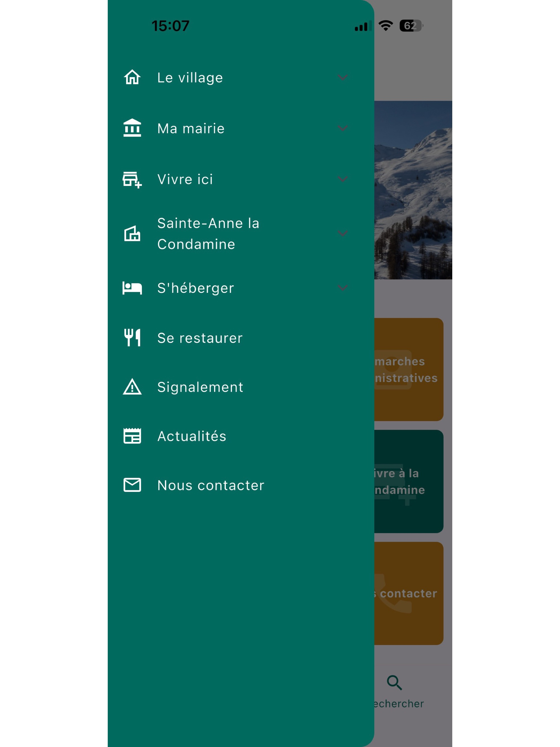Tap the démarches administratives card behind drawer
The height and width of the screenshot is (747, 560).
coord(409,369)
